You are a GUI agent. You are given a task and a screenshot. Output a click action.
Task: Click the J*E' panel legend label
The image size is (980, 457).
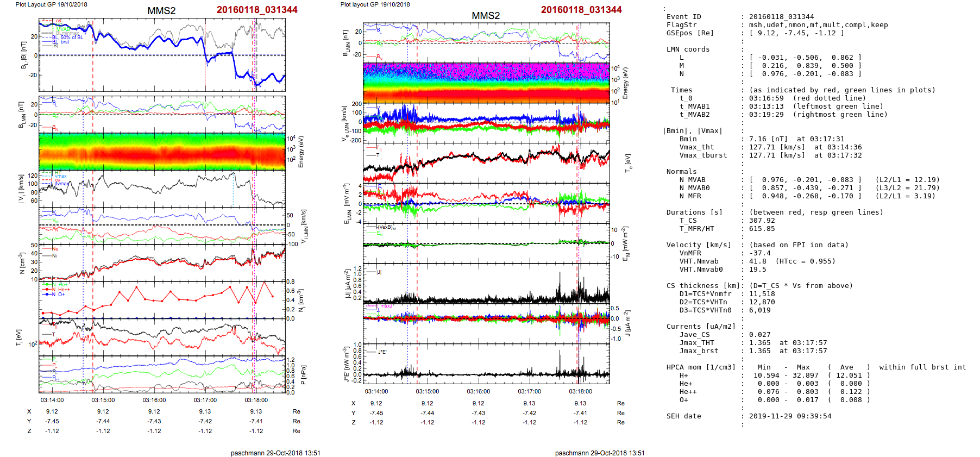point(382,352)
